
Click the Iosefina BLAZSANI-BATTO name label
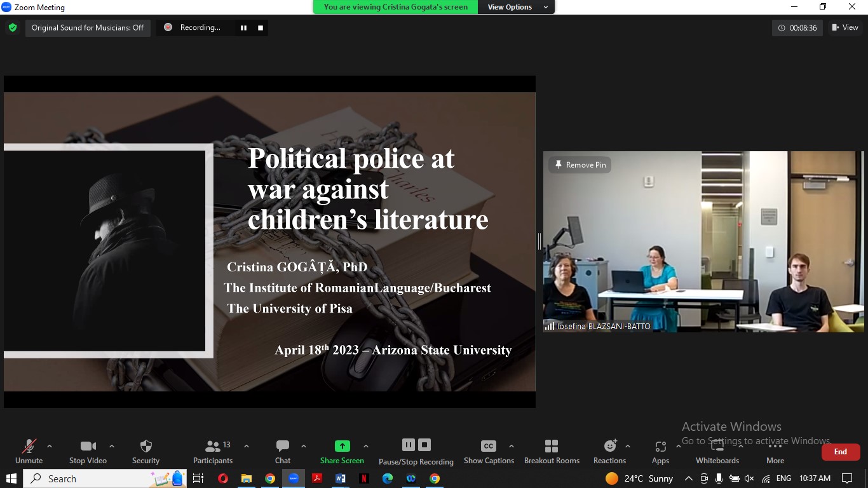[x=603, y=326]
